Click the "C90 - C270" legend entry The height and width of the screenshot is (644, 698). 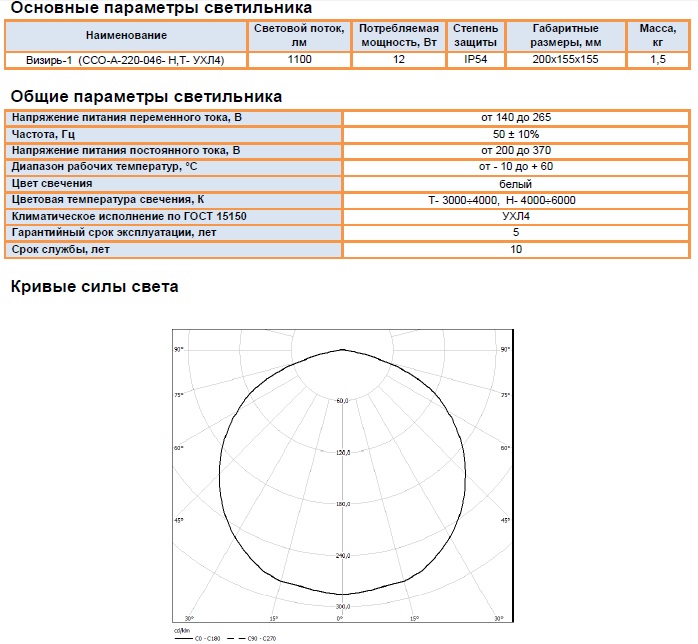pos(252,638)
